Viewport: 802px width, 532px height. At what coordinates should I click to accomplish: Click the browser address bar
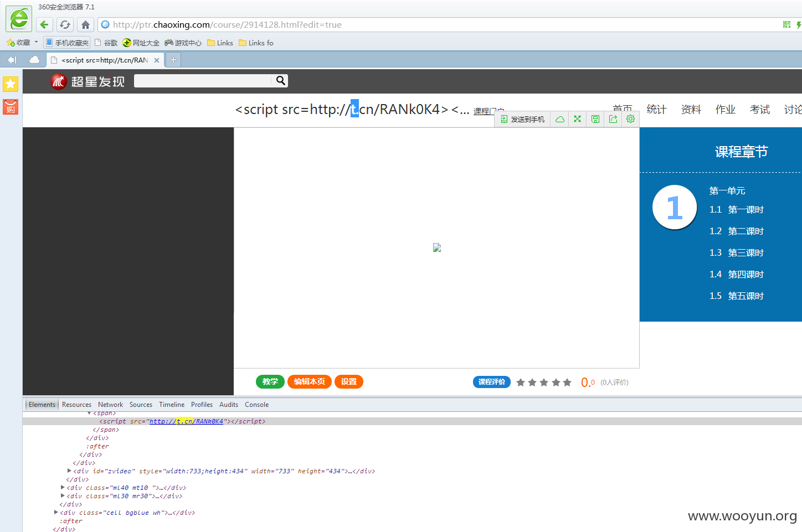[x=438, y=24]
